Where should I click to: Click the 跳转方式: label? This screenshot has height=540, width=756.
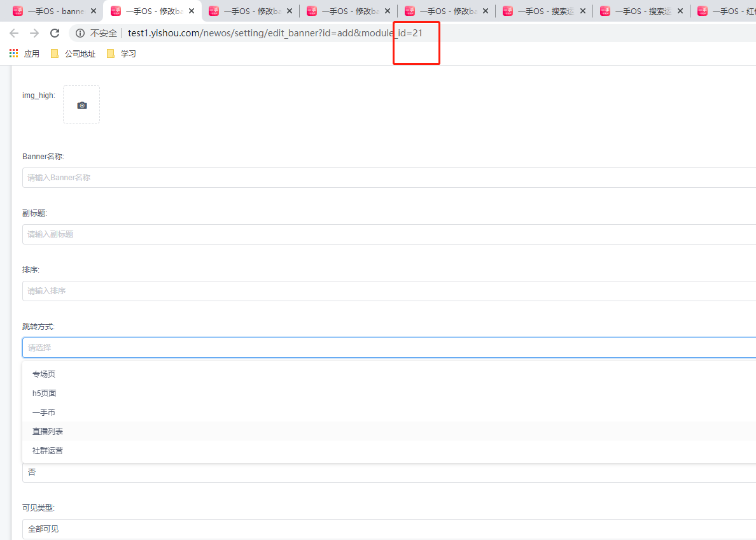pos(39,327)
